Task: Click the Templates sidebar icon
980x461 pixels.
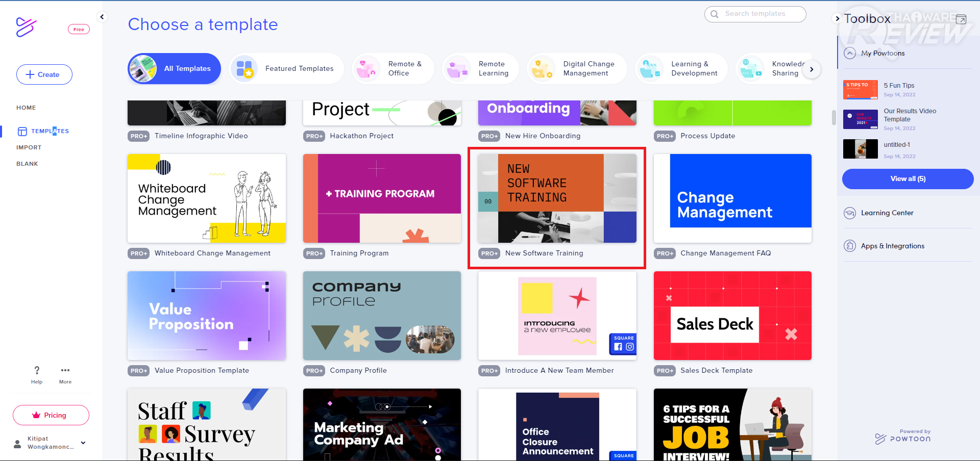Action: pos(22,132)
